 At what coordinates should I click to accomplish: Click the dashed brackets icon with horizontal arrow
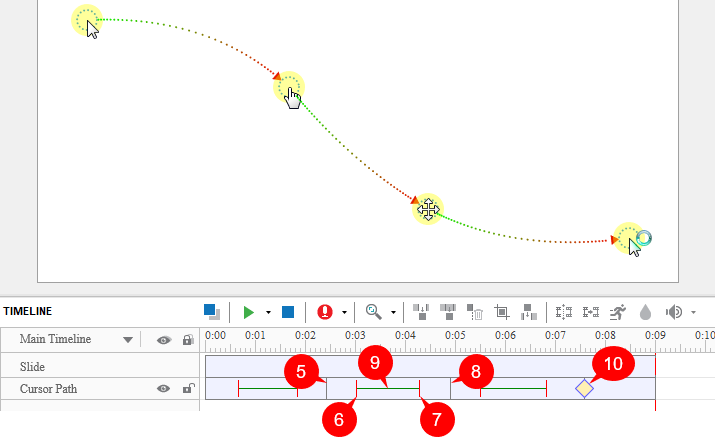click(x=591, y=312)
